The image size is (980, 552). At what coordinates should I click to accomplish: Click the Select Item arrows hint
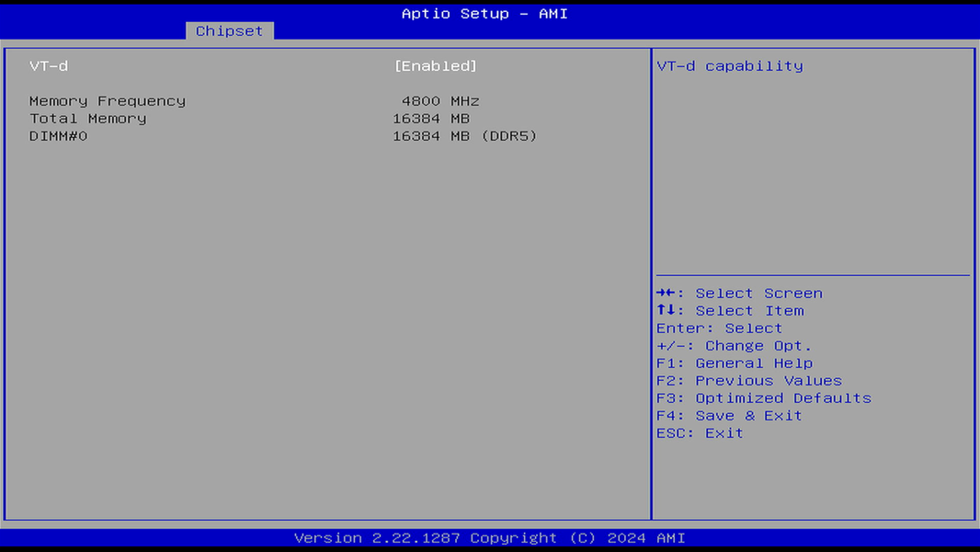click(730, 311)
